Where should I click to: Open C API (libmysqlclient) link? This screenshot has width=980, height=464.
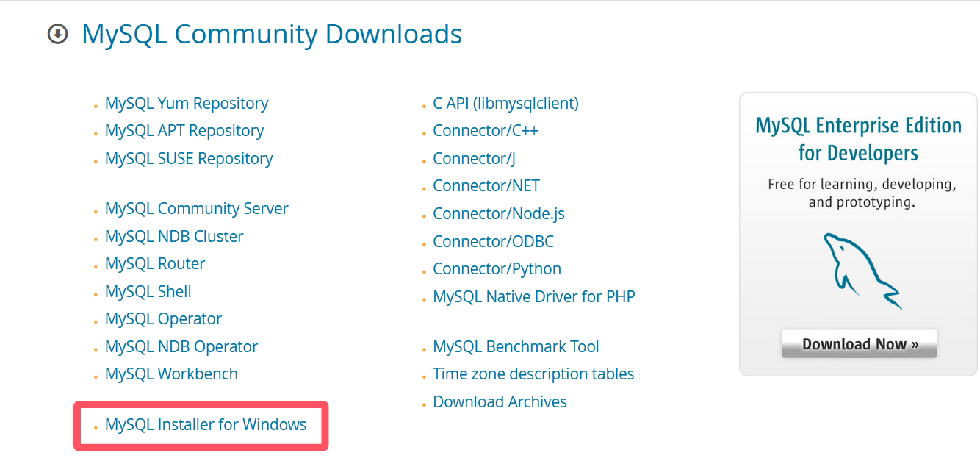click(x=505, y=103)
